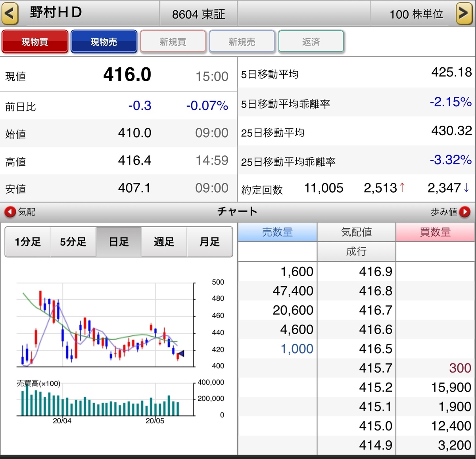Tap sell quantity 20,600
Image resolution: width=476 pixels, height=459 pixels.
click(x=293, y=310)
